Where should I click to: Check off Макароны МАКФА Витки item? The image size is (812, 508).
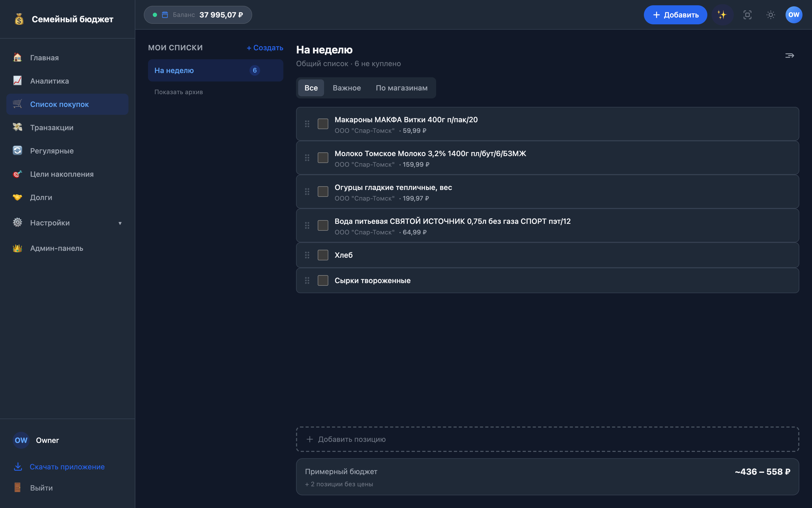323,124
